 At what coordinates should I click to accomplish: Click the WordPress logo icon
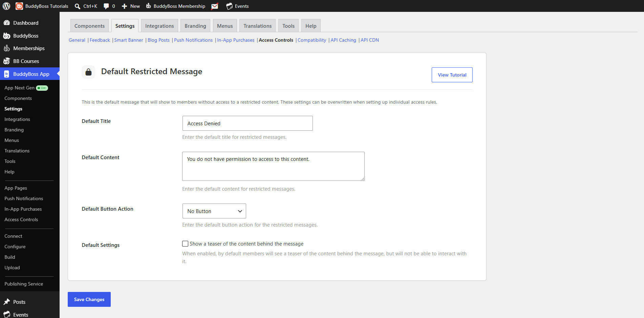[x=6, y=6]
